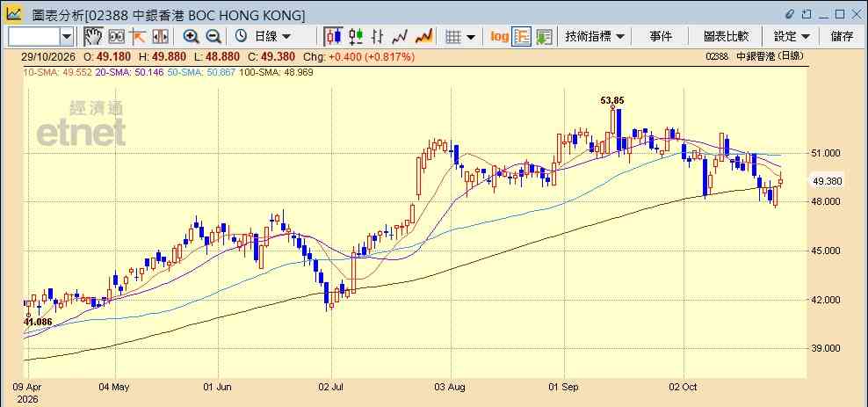Toggle the chart legend display icon
Viewport: 868px width, 407px height.
pos(522,37)
